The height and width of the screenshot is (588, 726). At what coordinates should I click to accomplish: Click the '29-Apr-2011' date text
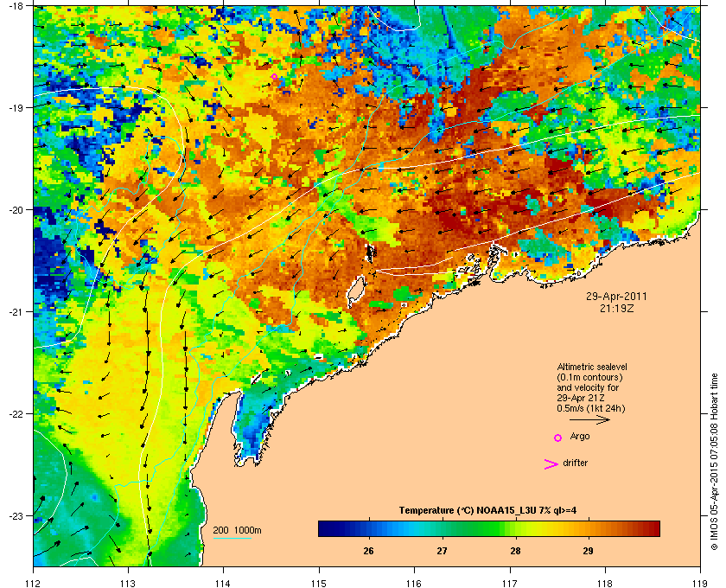click(x=616, y=296)
